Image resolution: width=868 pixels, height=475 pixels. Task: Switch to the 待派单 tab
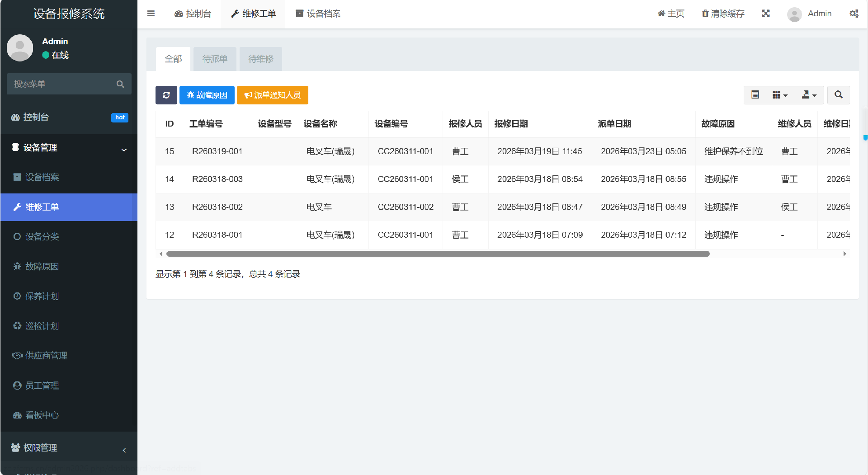click(215, 59)
